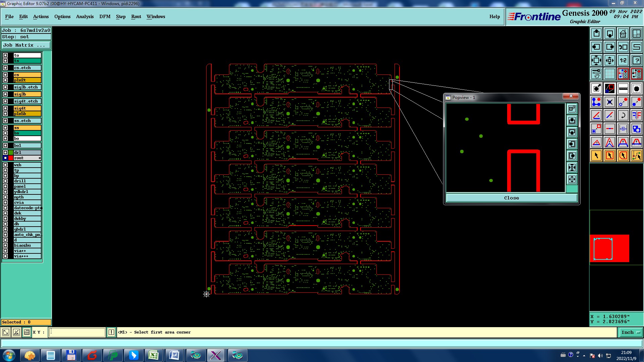Click the polygon area select tool
Image resolution: width=644 pixels, height=362 pixels.
point(623,156)
